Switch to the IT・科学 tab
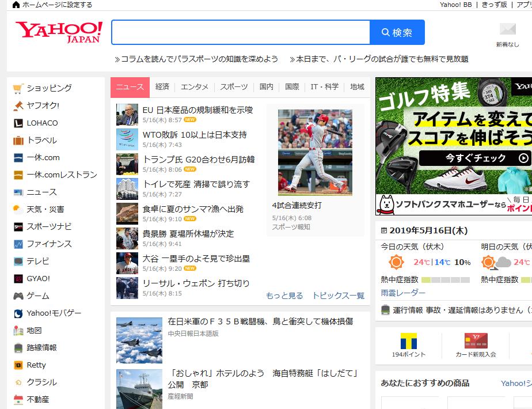 tap(324, 87)
